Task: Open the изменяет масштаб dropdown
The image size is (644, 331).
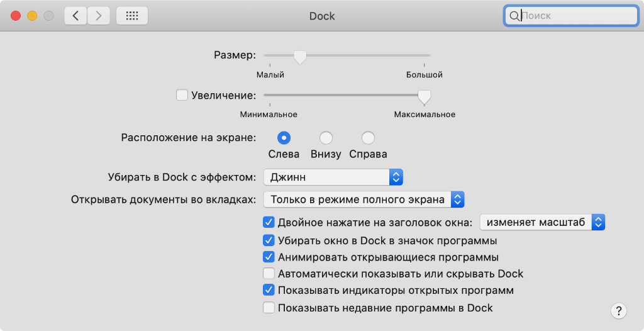Action: 541,222
